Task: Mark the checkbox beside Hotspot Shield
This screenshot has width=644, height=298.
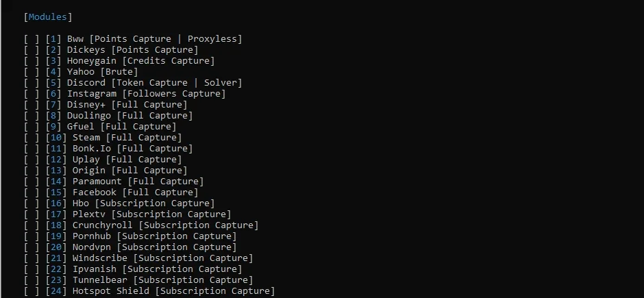Action: coord(32,291)
